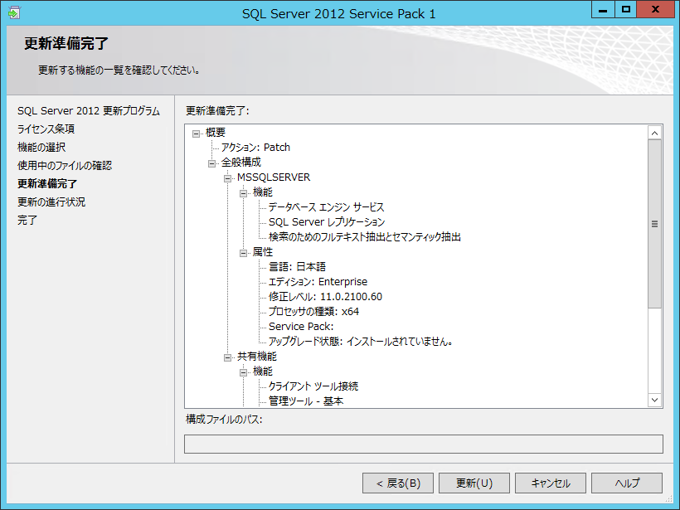Image resolution: width=680 pixels, height=510 pixels.
Task: Select SQL Server 2012 更新プログラム step
Action: pos(88,111)
